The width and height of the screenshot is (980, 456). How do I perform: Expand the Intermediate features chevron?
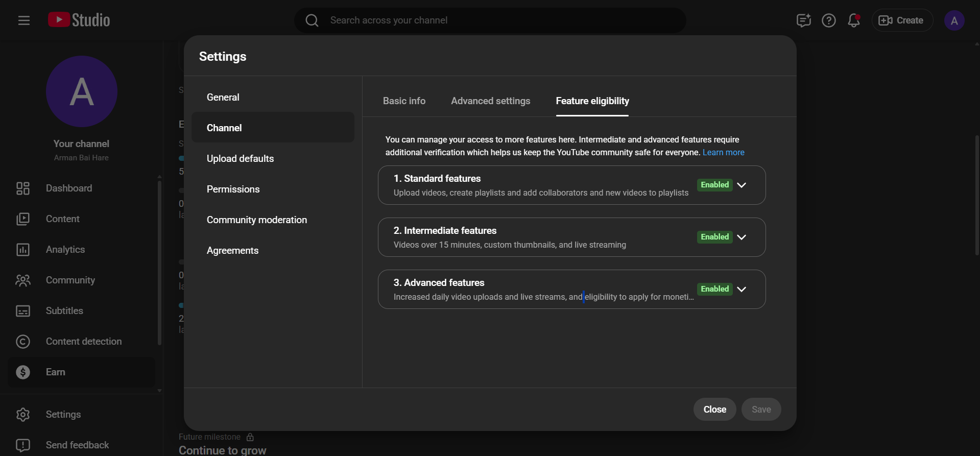pos(742,237)
